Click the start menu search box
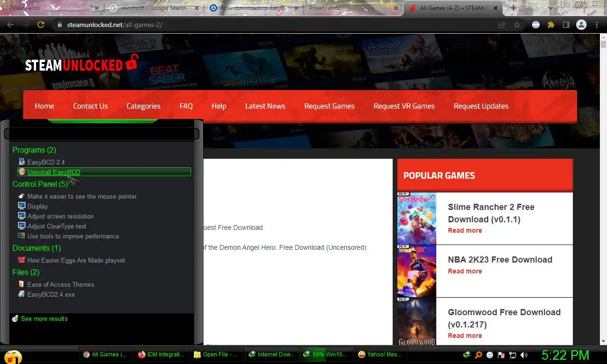Image resolution: width=607 pixels, height=364 pixels. [x=101, y=135]
